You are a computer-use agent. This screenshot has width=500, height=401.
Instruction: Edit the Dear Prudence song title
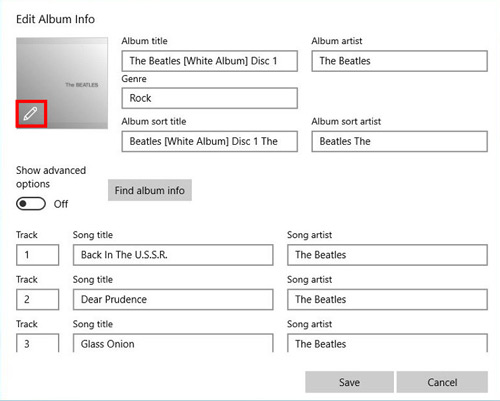tap(173, 299)
